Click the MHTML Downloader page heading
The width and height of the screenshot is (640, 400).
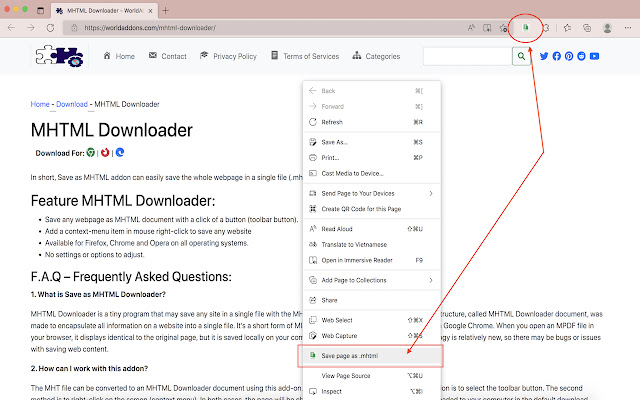coord(111,130)
